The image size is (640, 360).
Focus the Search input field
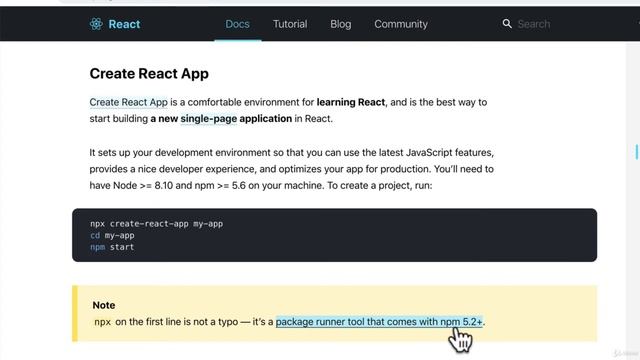[x=533, y=24]
